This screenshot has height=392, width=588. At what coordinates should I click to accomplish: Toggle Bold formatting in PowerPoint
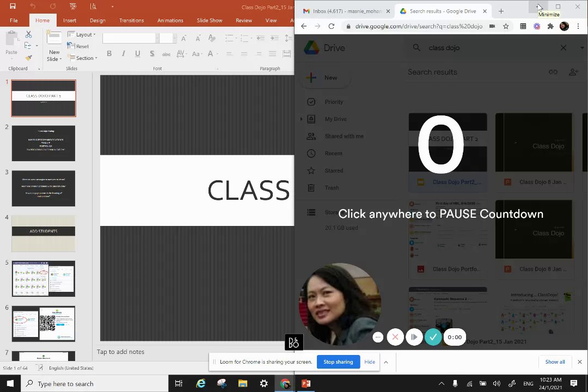pos(109,54)
